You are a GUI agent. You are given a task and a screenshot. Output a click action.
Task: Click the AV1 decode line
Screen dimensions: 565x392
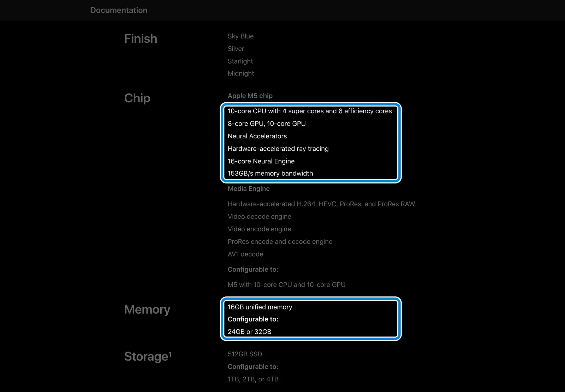(x=245, y=254)
